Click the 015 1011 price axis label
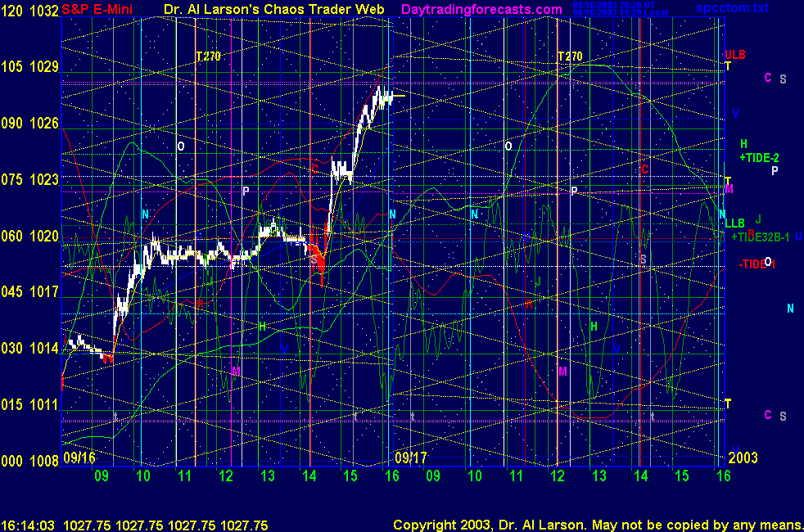Image resolution: width=804 pixels, height=532 pixels. click(x=29, y=404)
